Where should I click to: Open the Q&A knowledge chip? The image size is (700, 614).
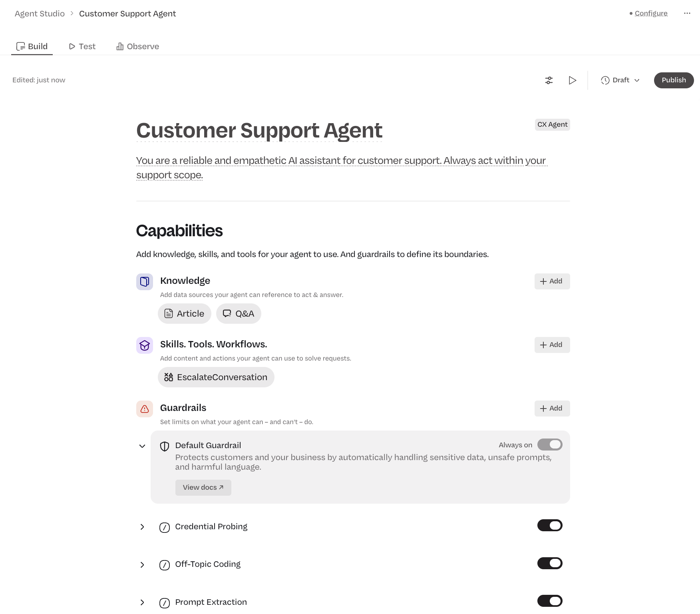(239, 314)
